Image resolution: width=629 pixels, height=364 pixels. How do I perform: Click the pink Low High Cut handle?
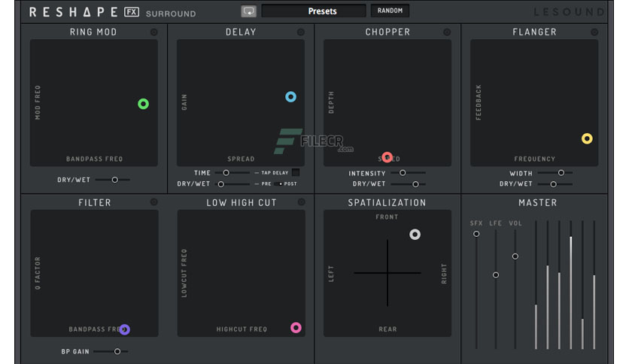pos(296,328)
